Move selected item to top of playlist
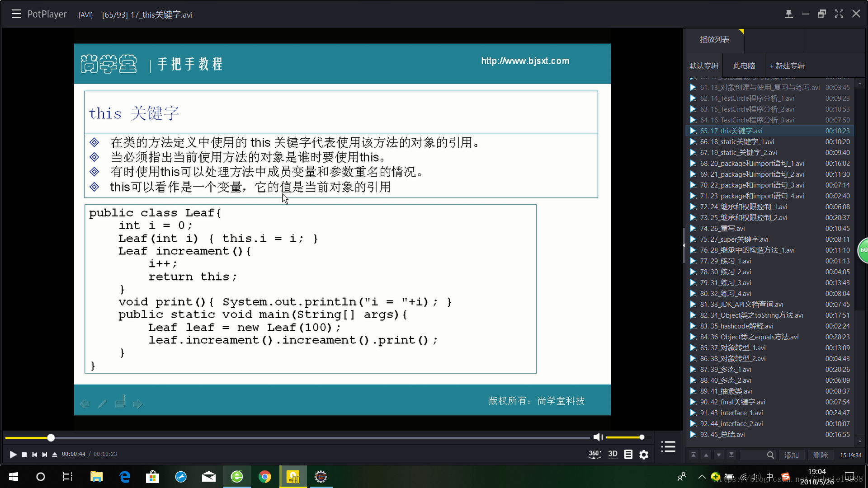Image resolution: width=868 pixels, height=488 pixels. tap(693, 455)
